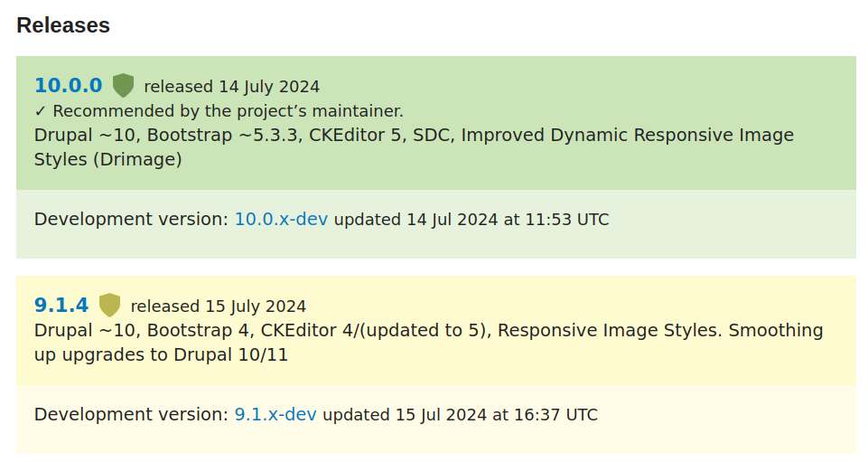Screen dimensions: 868x462
Task: Click the "Styles (Drimage)" text line
Action: coord(107,159)
